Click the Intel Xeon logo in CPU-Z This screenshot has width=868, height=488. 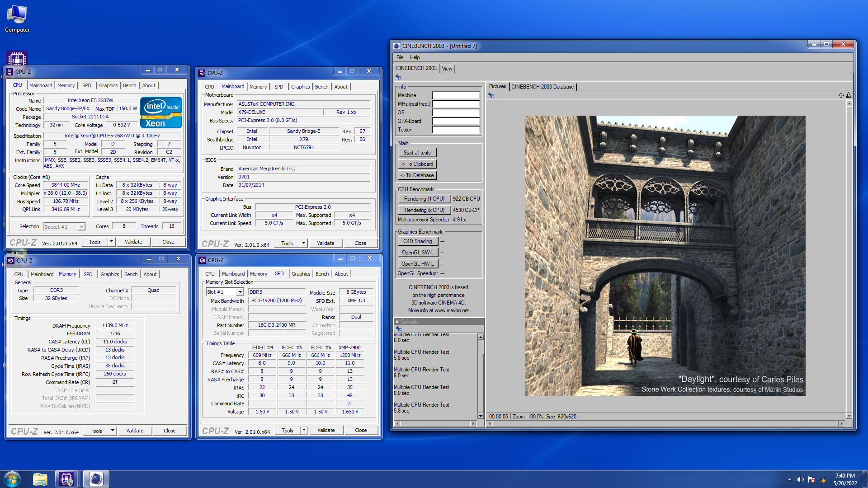[161, 113]
